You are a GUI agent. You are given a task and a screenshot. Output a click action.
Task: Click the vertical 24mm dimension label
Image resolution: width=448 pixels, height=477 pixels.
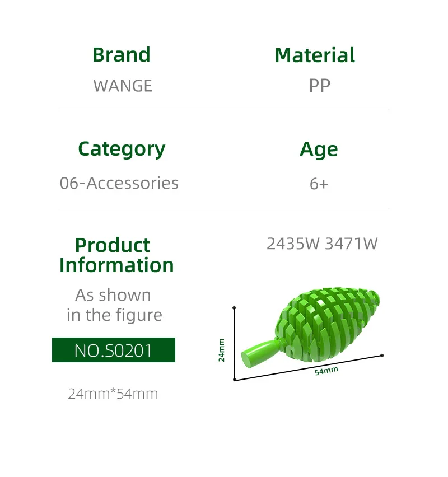coord(222,350)
